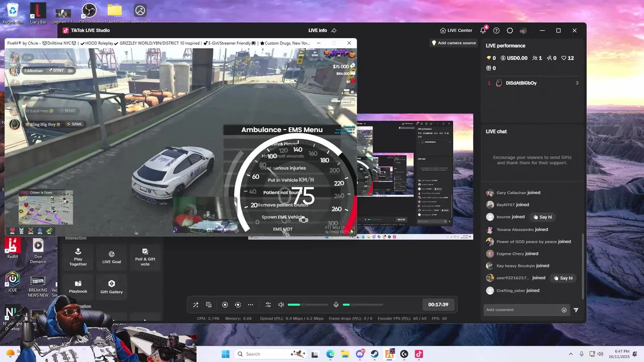
Task: Open more options three-dot menu in control bar
Action: (x=251, y=305)
